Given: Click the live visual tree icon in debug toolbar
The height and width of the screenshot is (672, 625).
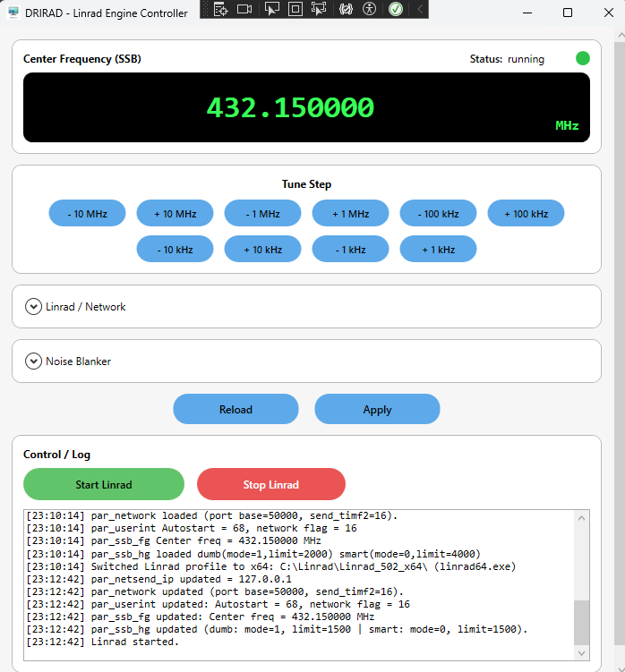Looking at the screenshot, I should (x=220, y=9).
